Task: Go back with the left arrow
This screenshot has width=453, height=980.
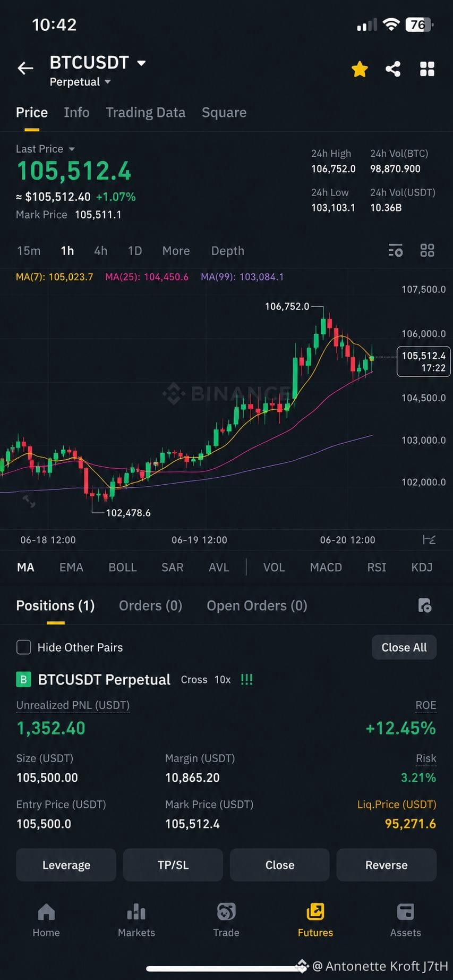Action: coord(25,69)
